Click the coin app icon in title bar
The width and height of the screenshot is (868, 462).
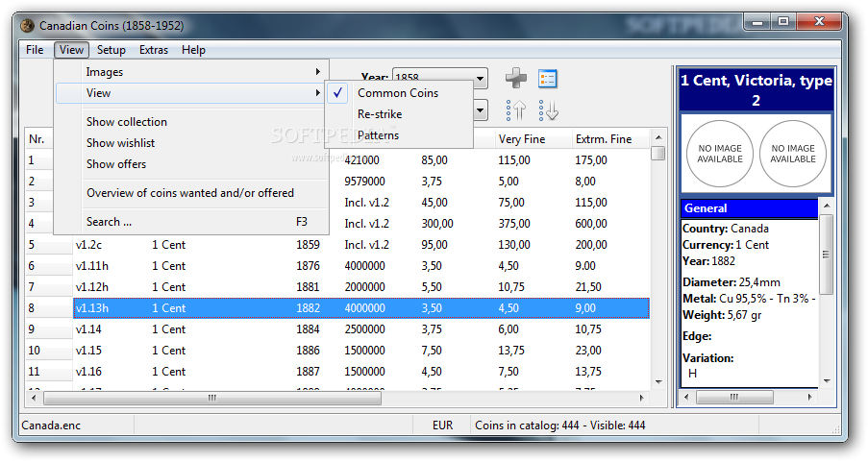28,25
